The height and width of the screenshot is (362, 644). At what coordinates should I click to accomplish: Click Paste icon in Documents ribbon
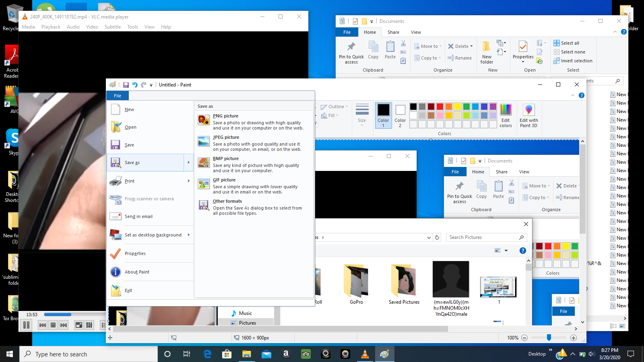point(390,50)
